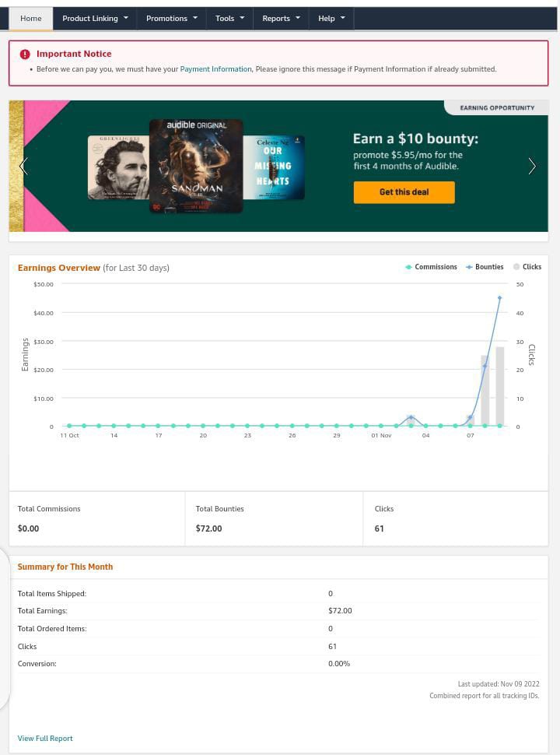Expand the Promotions menu
The image size is (560, 755).
(x=172, y=19)
